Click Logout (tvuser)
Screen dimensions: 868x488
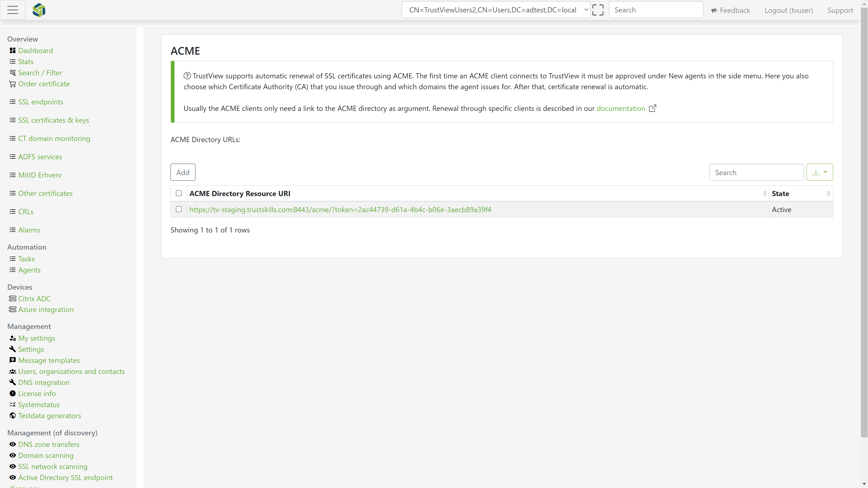(x=788, y=10)
